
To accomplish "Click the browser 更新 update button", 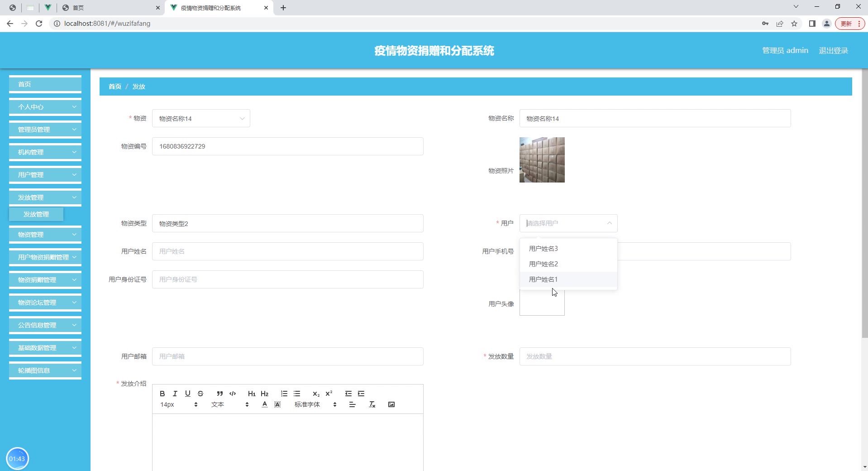I will pyautogui.click(x=849, y=24).
